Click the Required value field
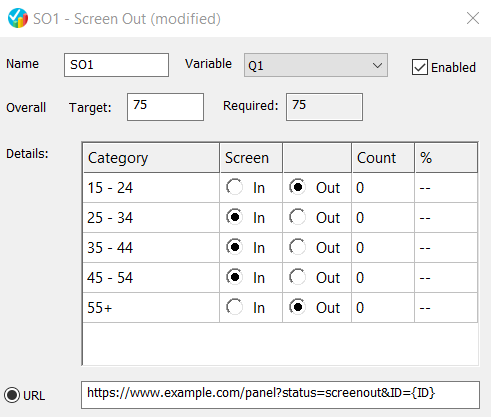491x417 pixels. (x=324, y=107)
